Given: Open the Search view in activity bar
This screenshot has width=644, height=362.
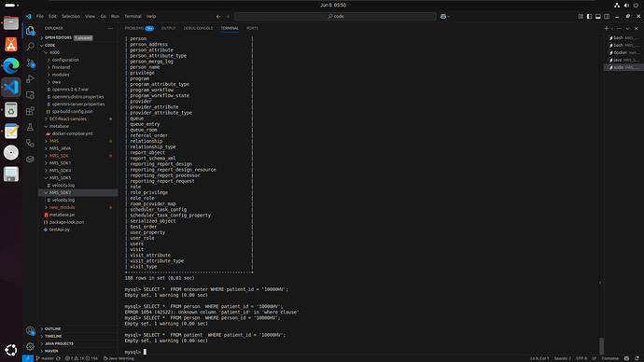Looking at the screenshot, I should [x=30, y=46].
